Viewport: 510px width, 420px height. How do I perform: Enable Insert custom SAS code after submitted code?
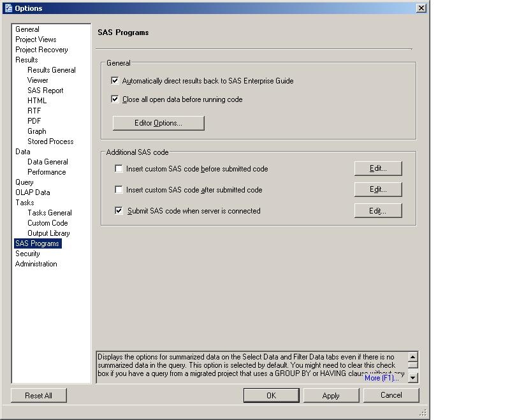119,190
